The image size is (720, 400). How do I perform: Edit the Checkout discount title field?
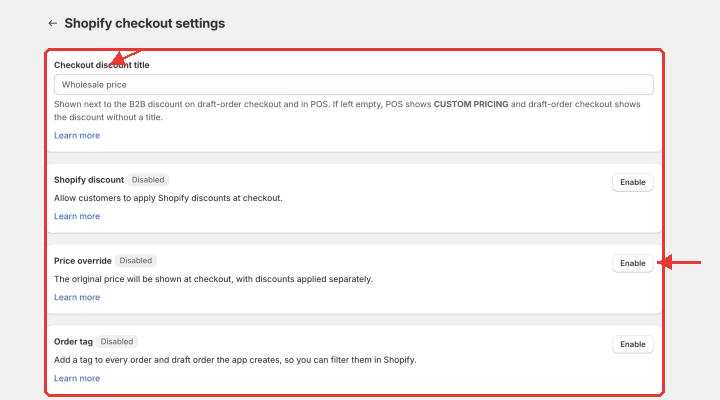point(354,85)
